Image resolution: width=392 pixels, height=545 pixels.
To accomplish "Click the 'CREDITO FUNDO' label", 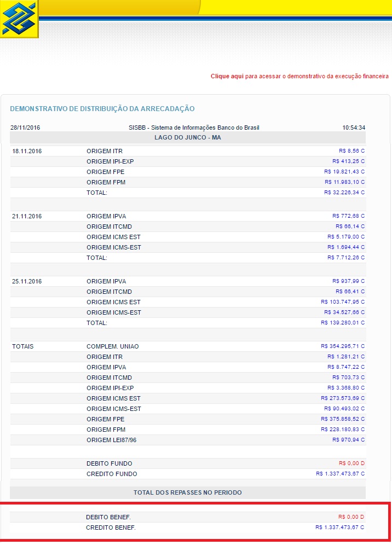I will 112,474.
